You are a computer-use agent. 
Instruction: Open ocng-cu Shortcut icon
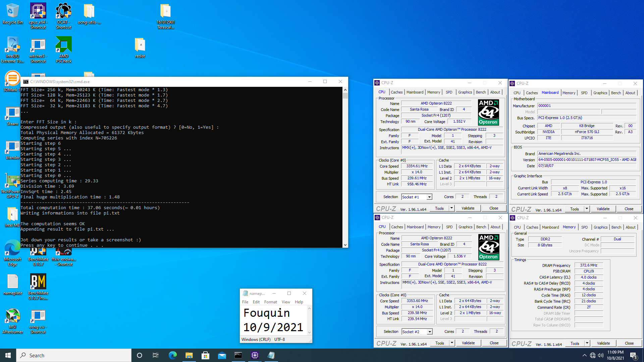(x=38, y=321)
